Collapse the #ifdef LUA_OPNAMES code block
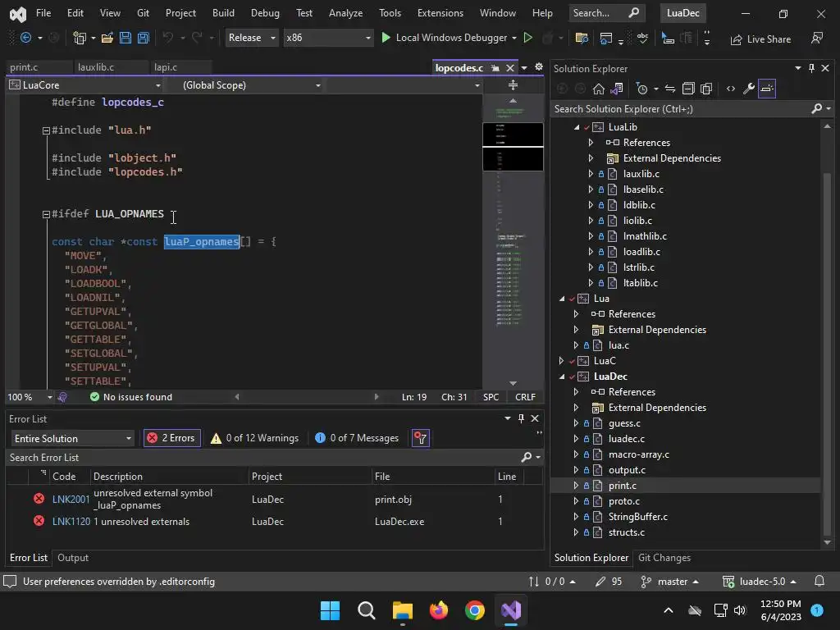840x630 pixels. click(x=46, y=214)
